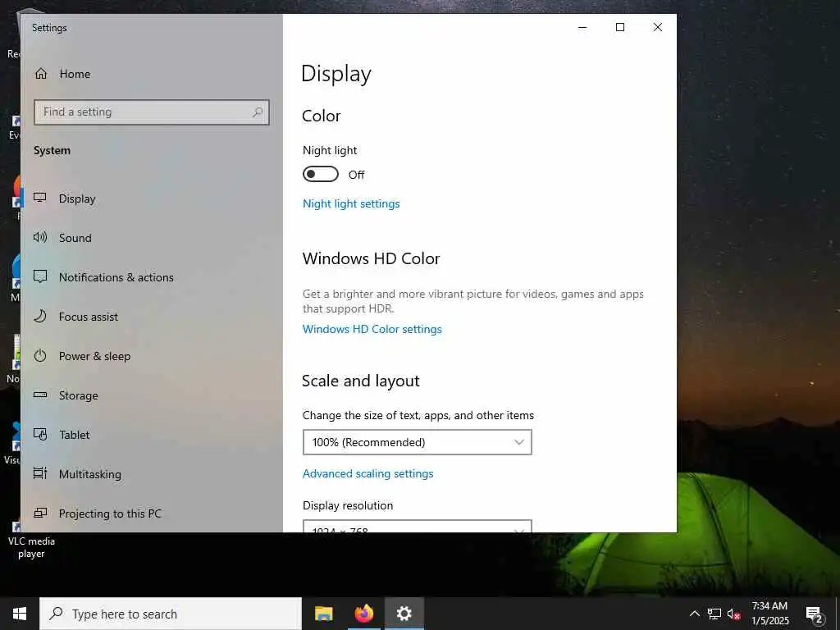
Task: Click the Tablet label in sidebar
Action: pos(75,435)
